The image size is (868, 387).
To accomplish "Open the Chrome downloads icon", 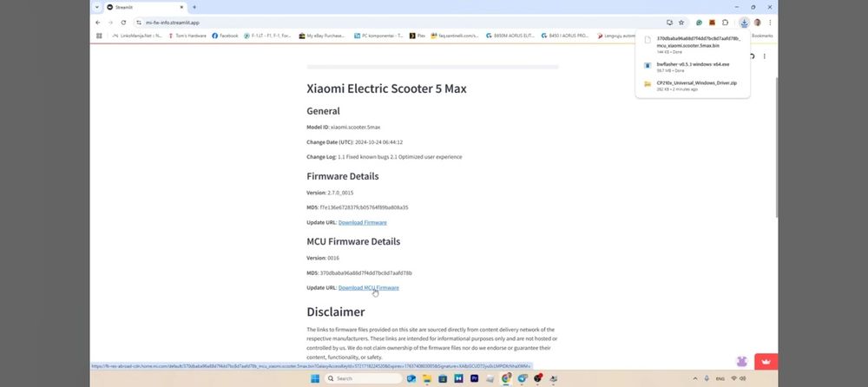I will coord(744,23).
